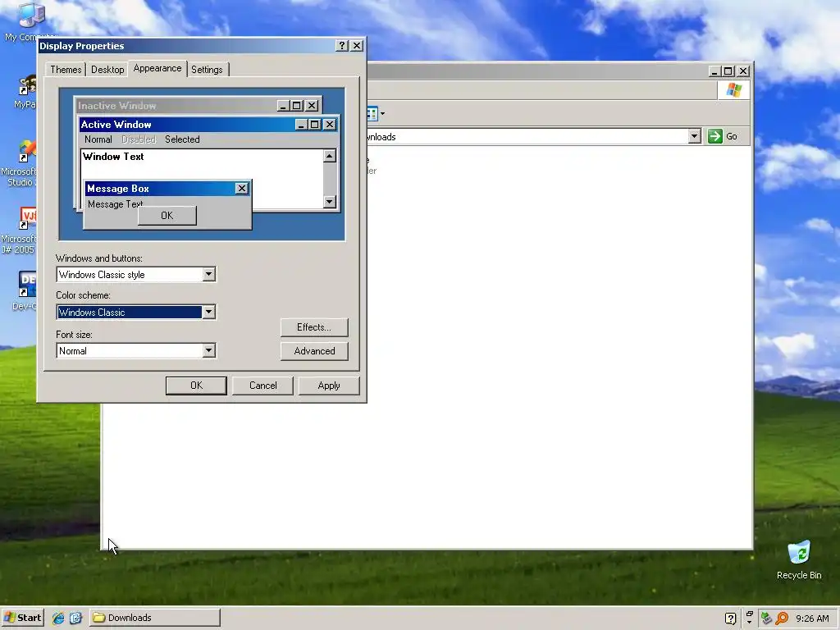Click the 9:26 AM clock

tap(812, 619)
